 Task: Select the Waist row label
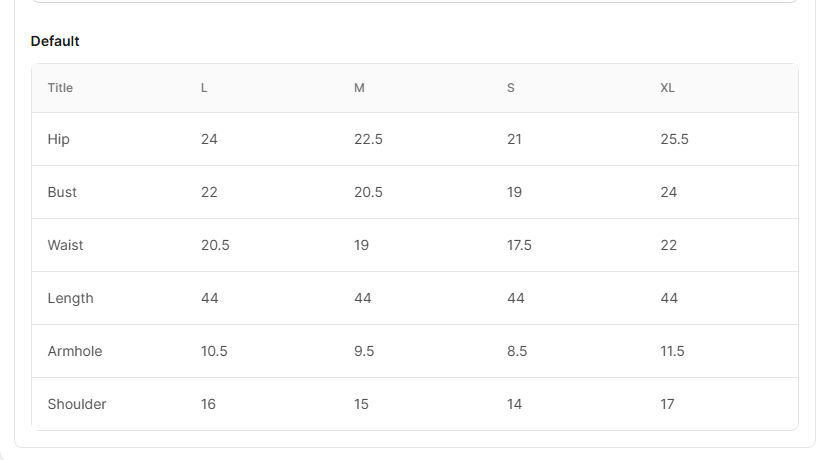click(65, 245)
